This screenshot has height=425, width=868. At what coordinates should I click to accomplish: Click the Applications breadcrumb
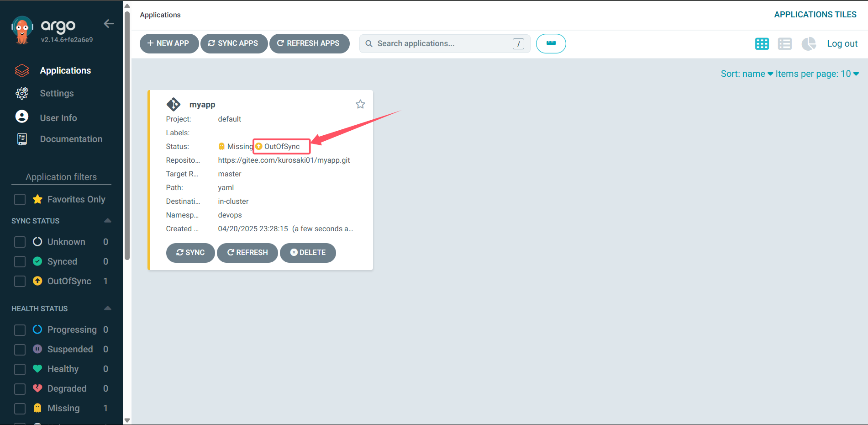pyautogui.click(x=160, y=15)
